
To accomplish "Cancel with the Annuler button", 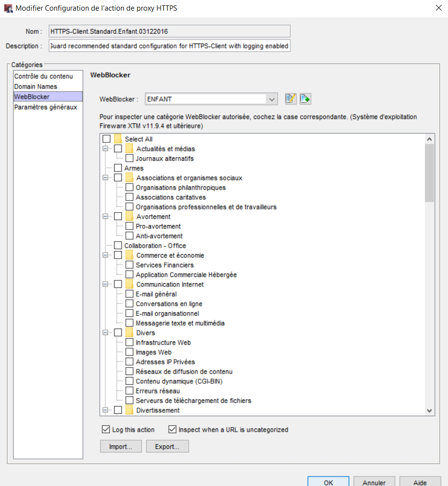I will point(374,482).
